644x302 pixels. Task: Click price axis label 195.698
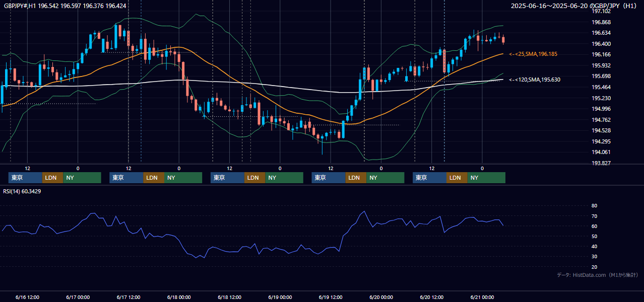(x=601, y=76)
